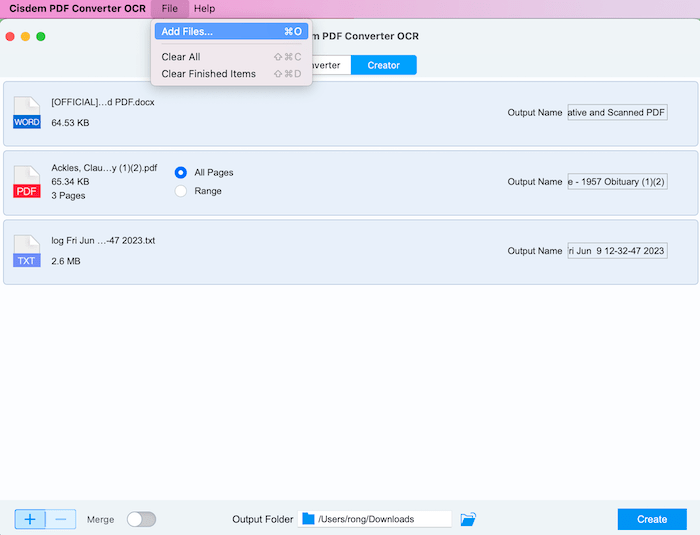
Task: Click the 2.6 MB size text
Action: (66, 261)
